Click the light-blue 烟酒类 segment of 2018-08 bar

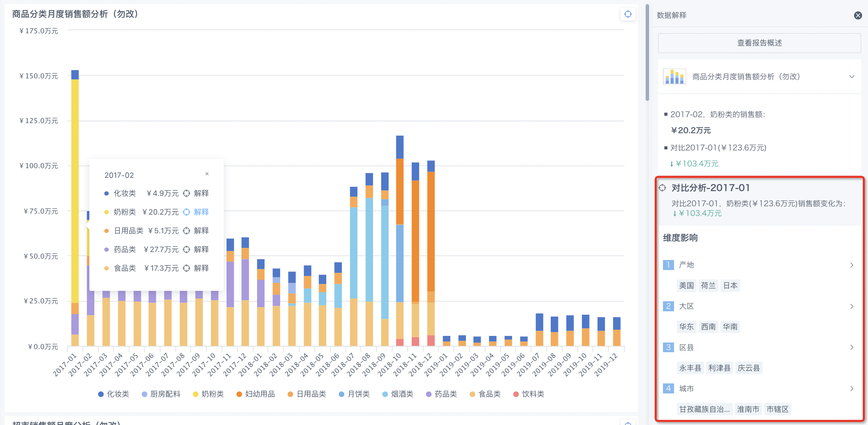369,250
